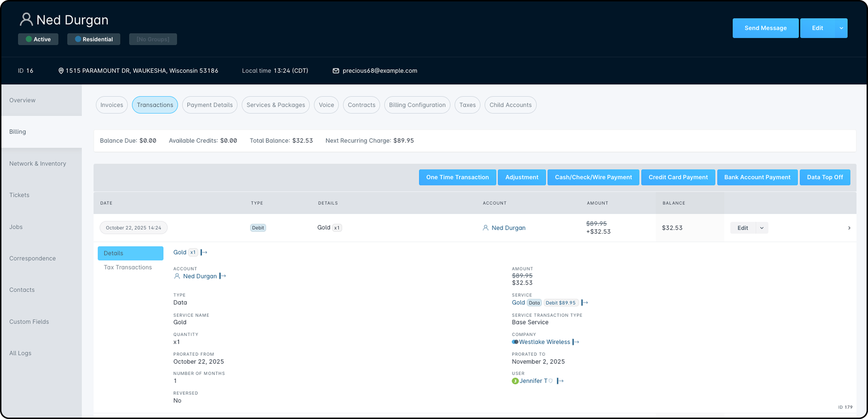Click the customer profile icon beside the name

(26, 20)
